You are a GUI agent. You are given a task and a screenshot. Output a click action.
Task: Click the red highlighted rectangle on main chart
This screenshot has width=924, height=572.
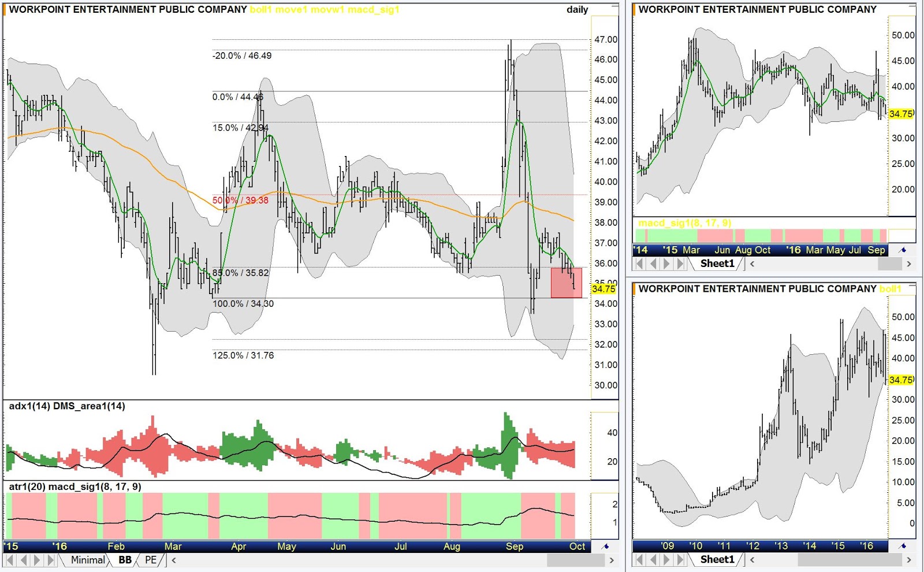click(x=566, y=283)
